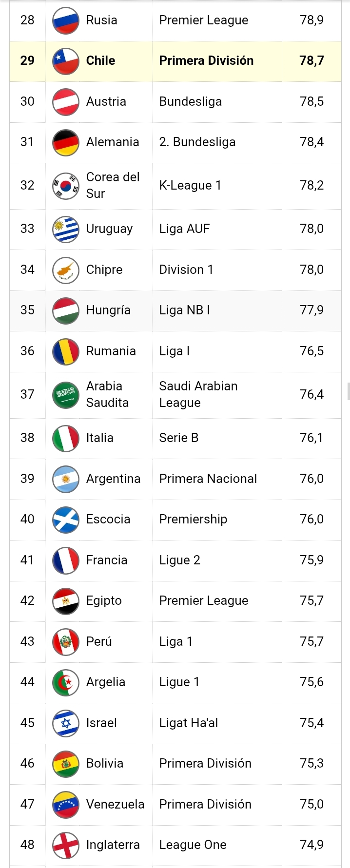Click the Saudi Arabian League entry
Screen dimensions: 350x868
pos(198,394)
